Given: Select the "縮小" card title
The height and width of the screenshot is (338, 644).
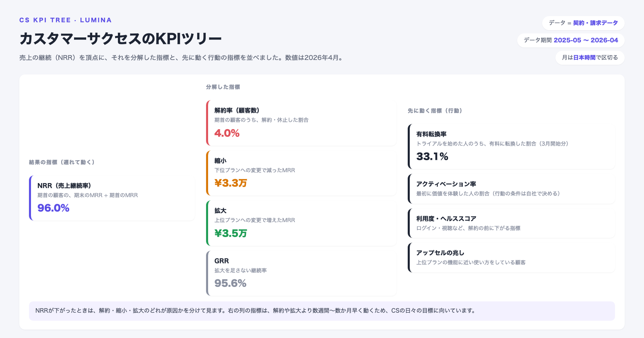Looking at the screenshot, I should point(221,161).
